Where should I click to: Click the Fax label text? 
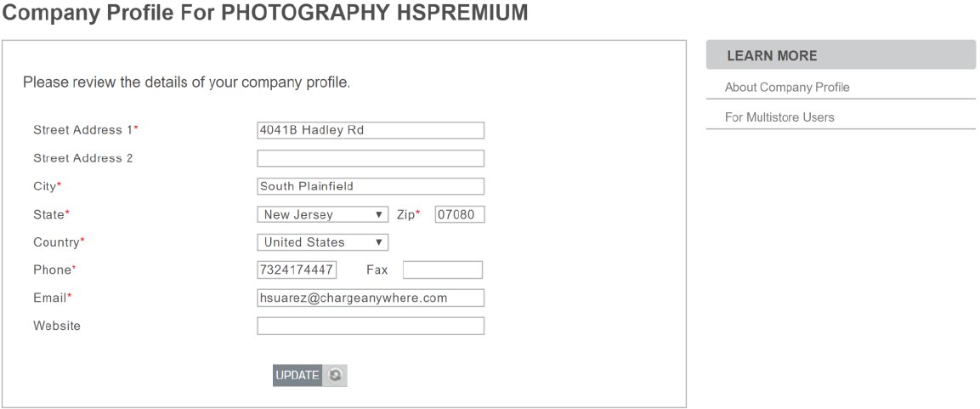pos(377,270)
